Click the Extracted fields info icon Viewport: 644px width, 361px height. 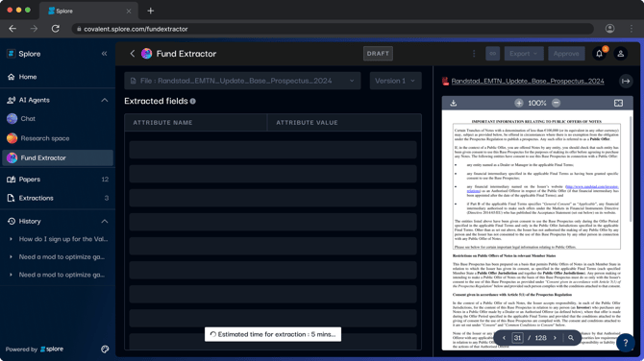tap(192, 102)
